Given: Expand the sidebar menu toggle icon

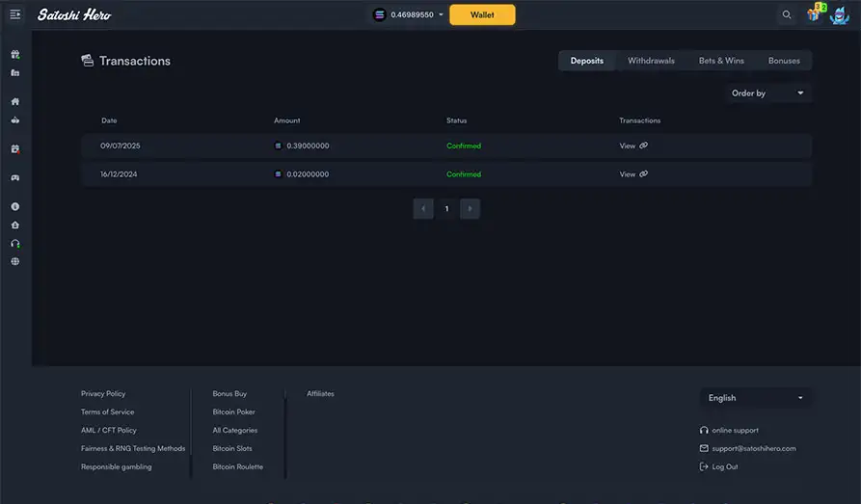Looking at the screenshot, I should click(15, 14).
